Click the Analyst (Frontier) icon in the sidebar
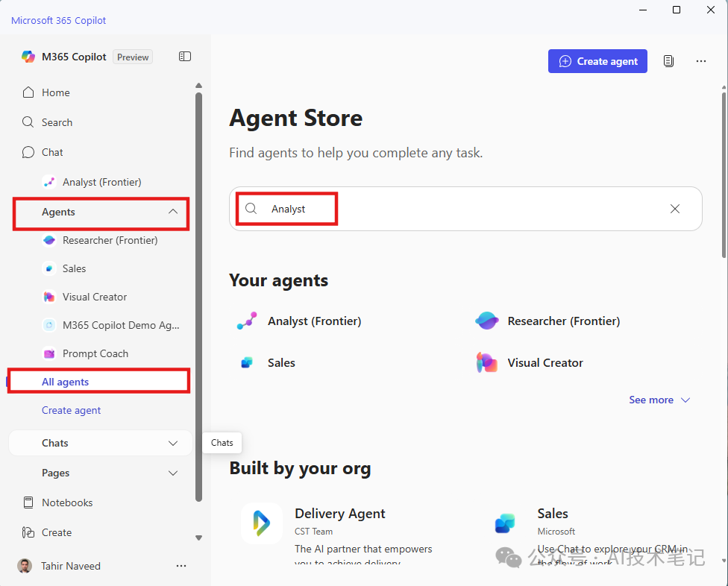 [x=49, y=182]
